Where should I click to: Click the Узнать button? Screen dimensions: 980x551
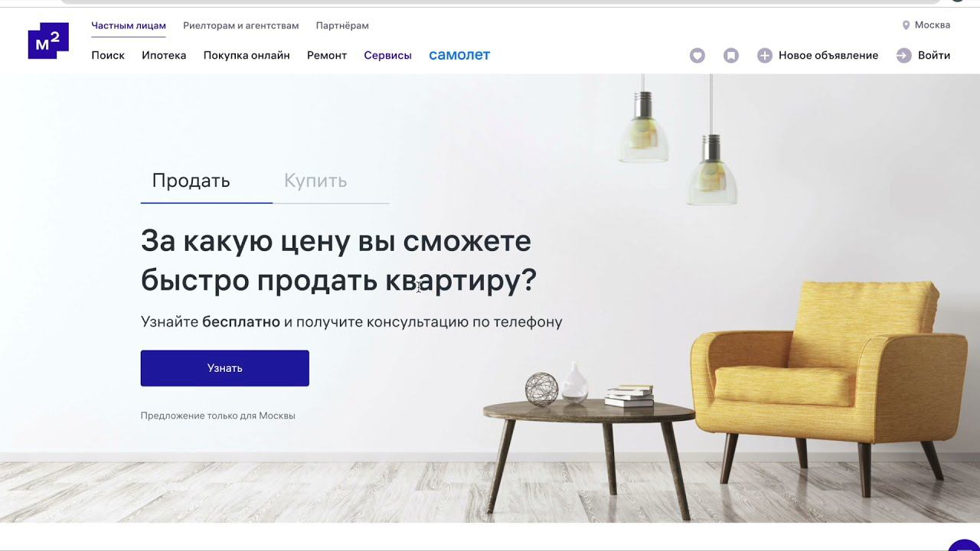(225, 368)
